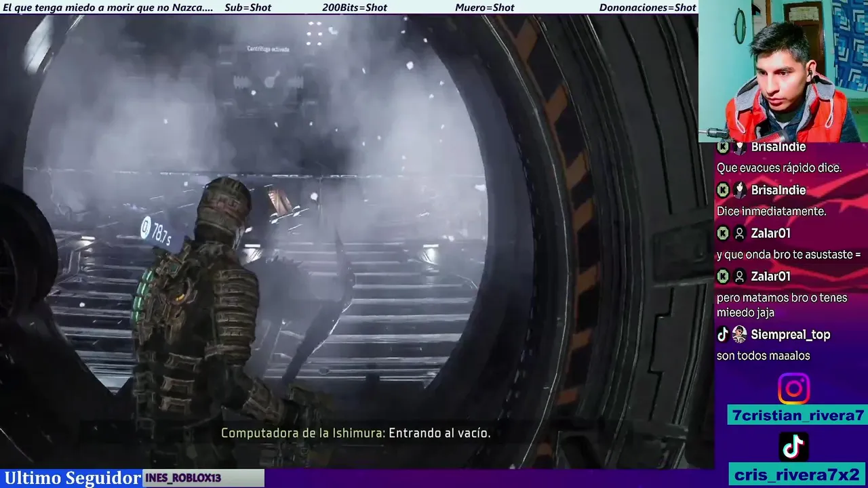Click Isaac's glowing spine health bar

tap(141, 296)
